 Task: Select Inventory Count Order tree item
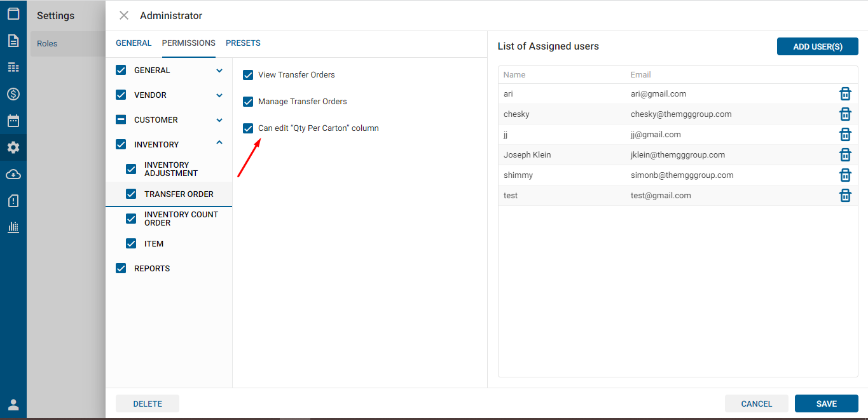181,219
